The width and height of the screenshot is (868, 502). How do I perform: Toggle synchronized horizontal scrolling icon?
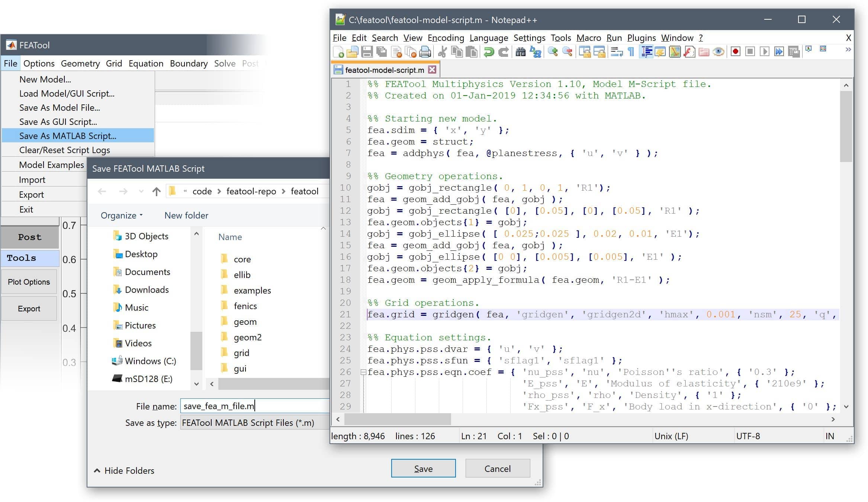pyautogui.click(x=599, y=52)
